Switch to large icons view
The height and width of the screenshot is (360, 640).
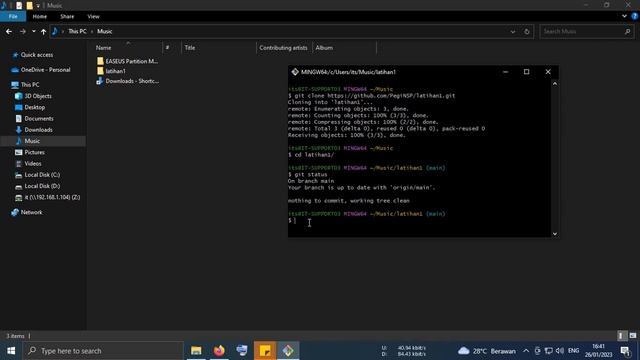[633, 336]
